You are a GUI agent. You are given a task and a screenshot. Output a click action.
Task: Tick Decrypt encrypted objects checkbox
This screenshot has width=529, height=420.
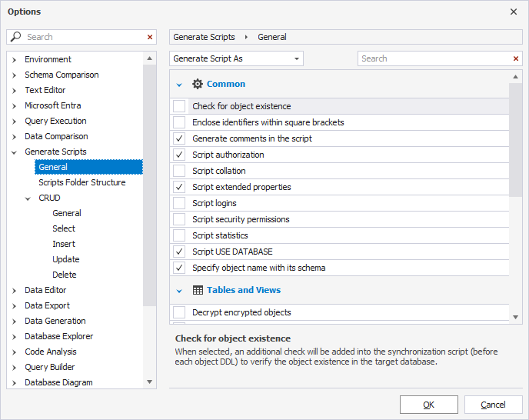[x=179, y=312]
